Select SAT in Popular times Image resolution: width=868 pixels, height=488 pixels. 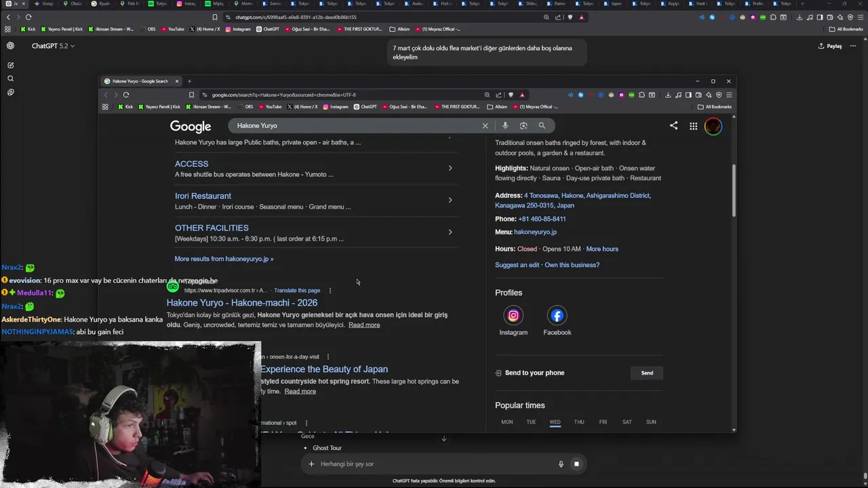tap(627, 422)
